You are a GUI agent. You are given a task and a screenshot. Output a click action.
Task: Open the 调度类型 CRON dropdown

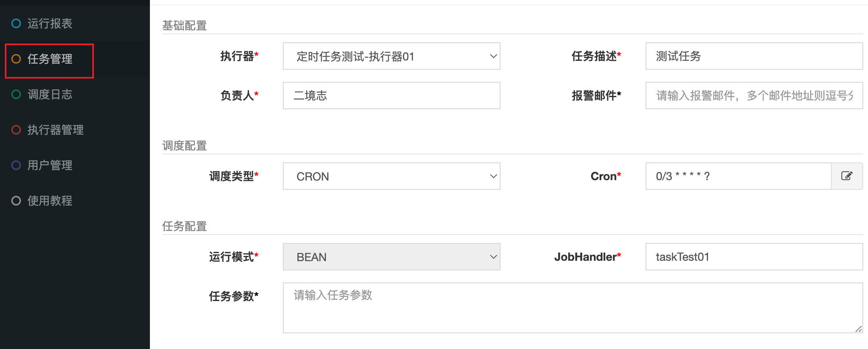point(391,176)
